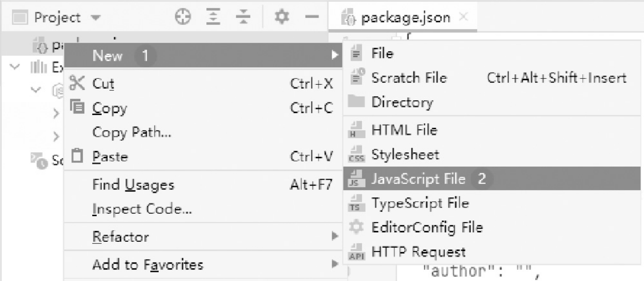
Task: Click the Cut scissors icon
Action: click(x=76, y=82)
